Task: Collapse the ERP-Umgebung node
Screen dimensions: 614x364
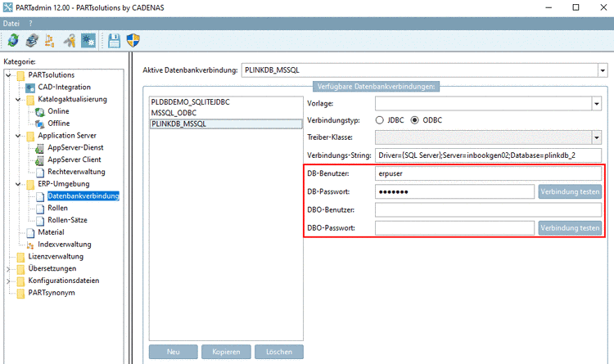Action: click(x=18, y=184)
